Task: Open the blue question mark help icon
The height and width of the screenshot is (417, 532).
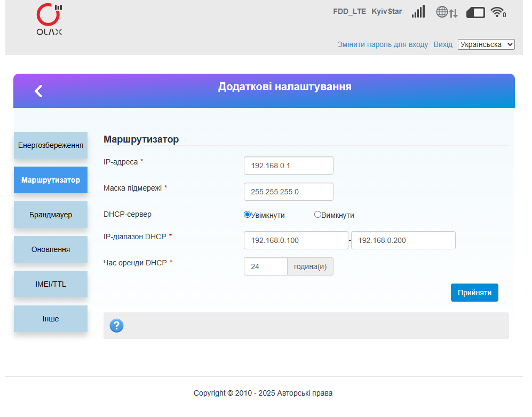Action: 116,326
